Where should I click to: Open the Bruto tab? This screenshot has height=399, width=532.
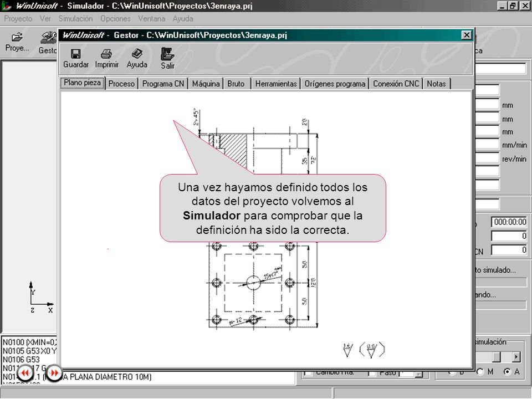click(x=236, y=84)
